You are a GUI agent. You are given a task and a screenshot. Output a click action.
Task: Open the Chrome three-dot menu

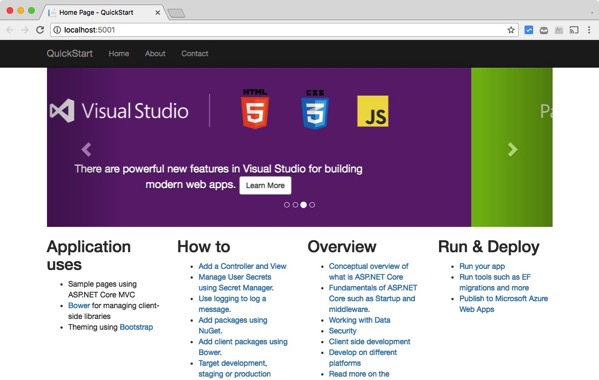tap(589, 30)
